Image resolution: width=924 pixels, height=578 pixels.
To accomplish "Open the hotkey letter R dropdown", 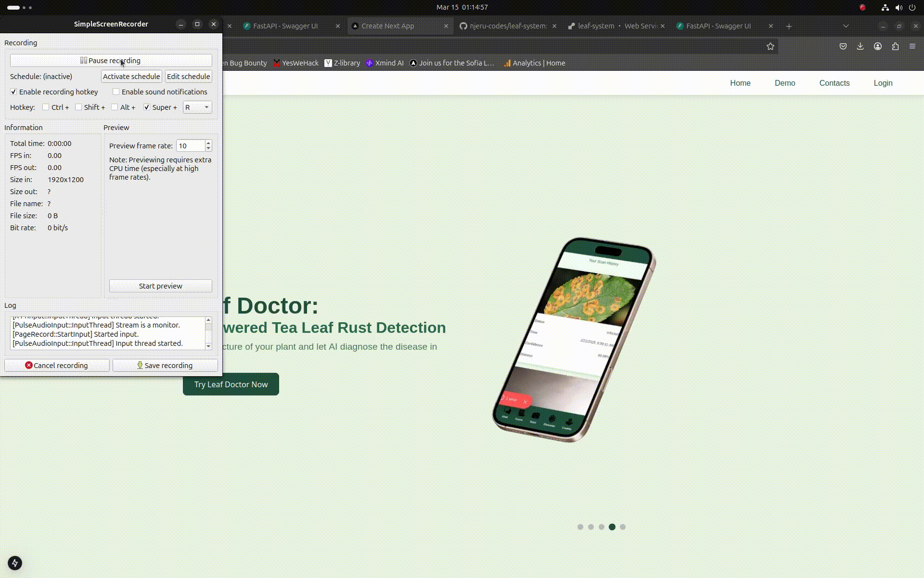I will tap(197, 107).
